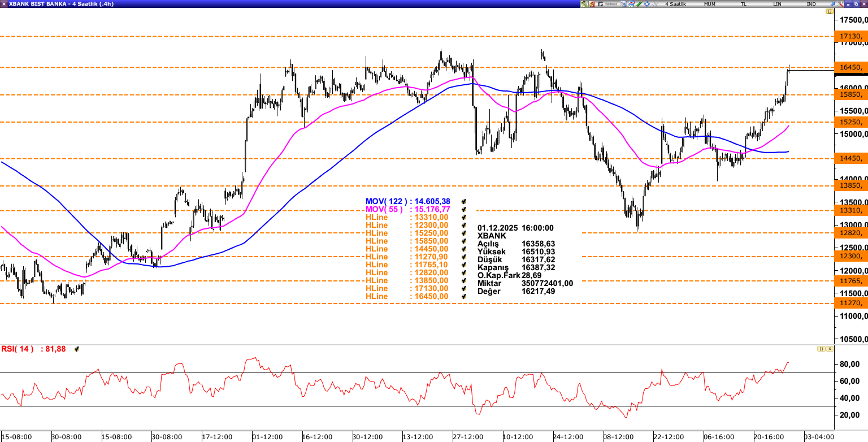Click the blue arrow icon on the toolbar
Viewport: 868px width, 442px height.
tap(832, 3)
